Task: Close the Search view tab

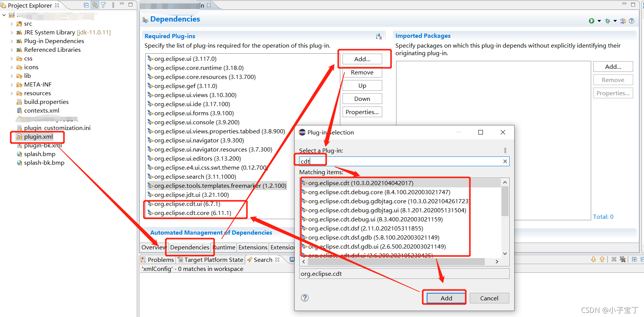Action: pyautogui.click(x=277, y=260)
